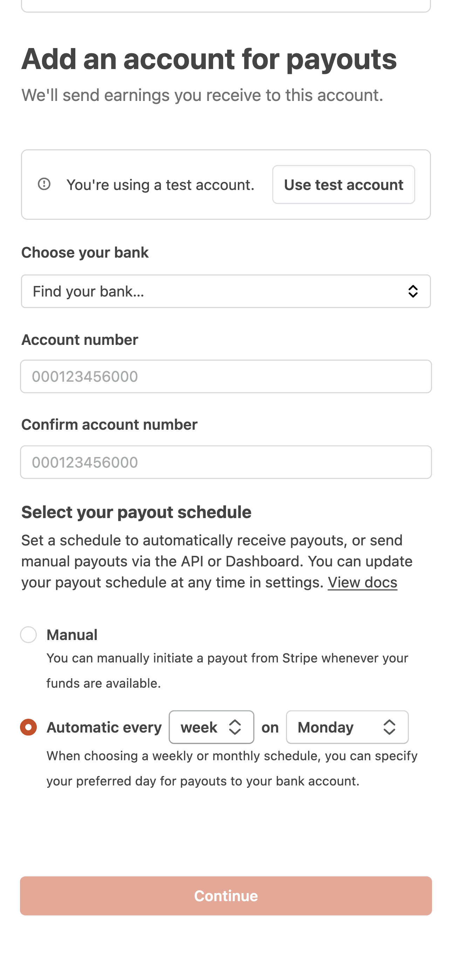Image resolution: width=452 pixels, height=980 pixels.
Task: Open the Find your bank dropdown
Action: coord(226,291)
